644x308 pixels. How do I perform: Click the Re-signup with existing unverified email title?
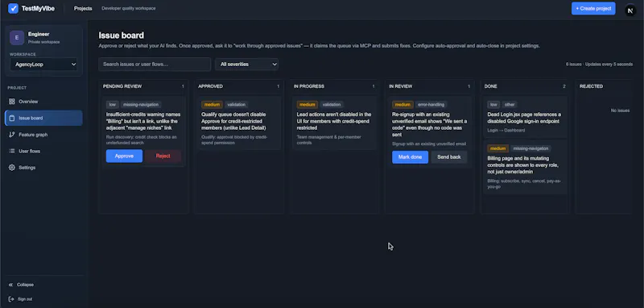point(429,124)
